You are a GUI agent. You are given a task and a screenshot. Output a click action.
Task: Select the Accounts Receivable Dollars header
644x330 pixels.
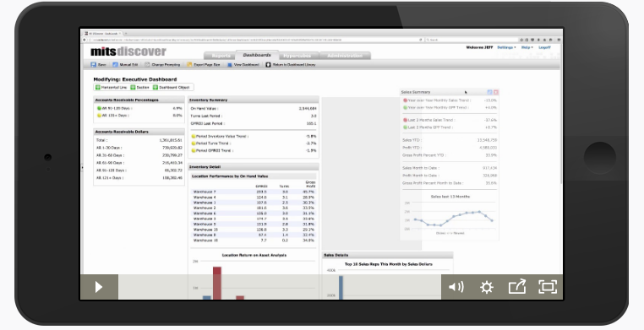139,132
